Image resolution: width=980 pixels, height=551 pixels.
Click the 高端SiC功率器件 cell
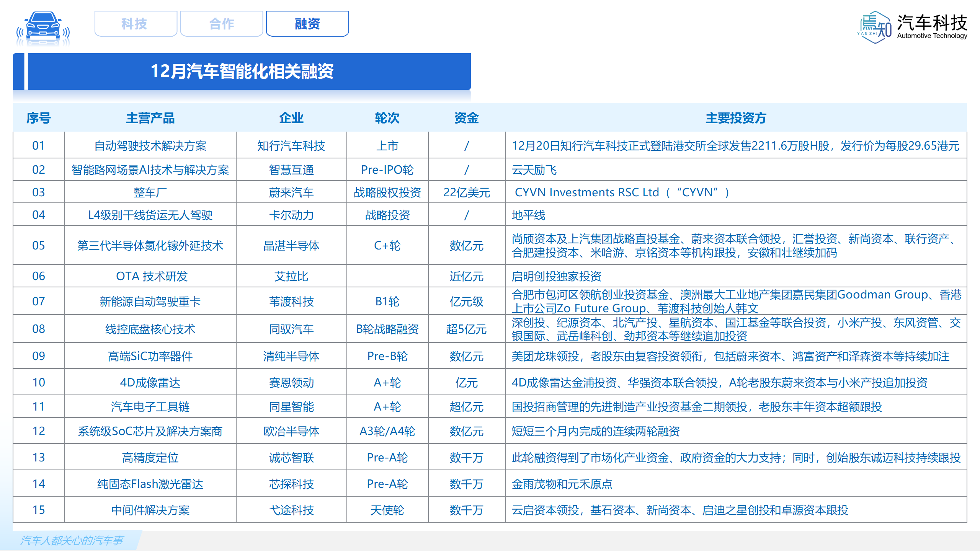tap(150, 356)
